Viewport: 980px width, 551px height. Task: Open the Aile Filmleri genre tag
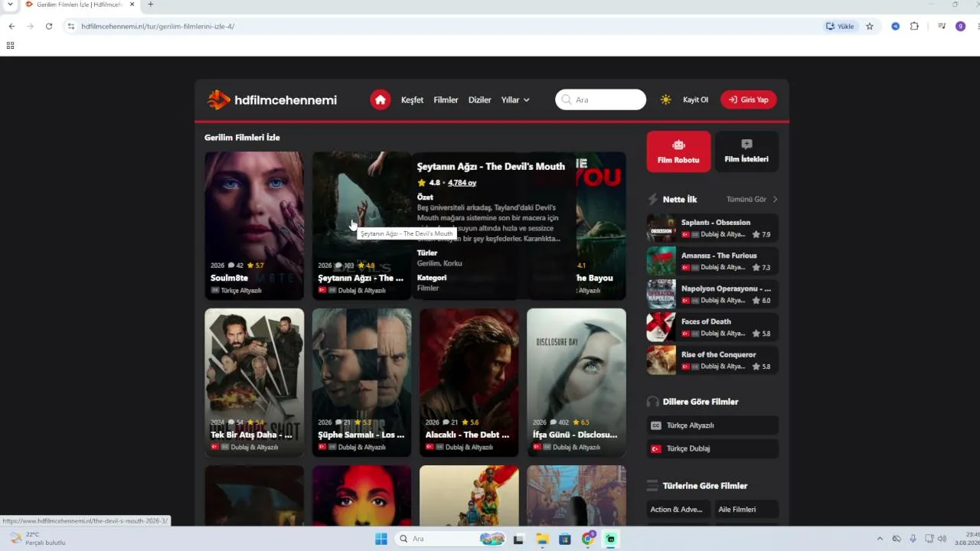pos(746,509)
